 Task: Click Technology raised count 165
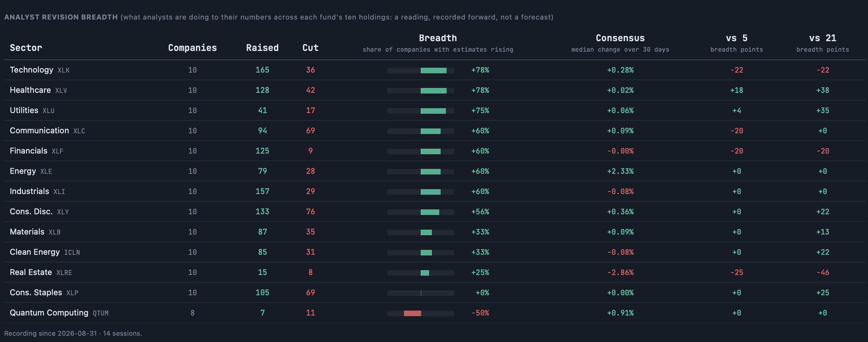pyautogui.click(x=262, y=70)
